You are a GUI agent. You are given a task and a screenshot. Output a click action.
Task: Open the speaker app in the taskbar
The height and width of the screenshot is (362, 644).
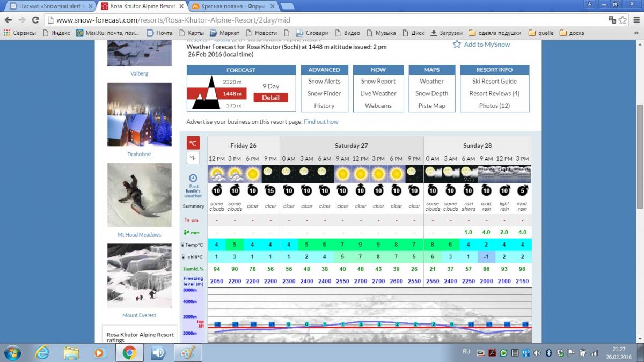pos(158,353)
